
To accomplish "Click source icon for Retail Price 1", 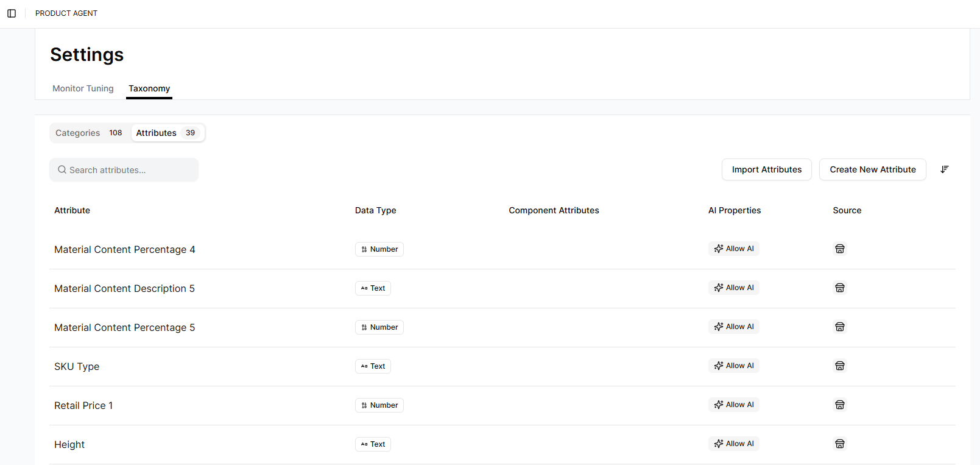I will pos(840,405).
